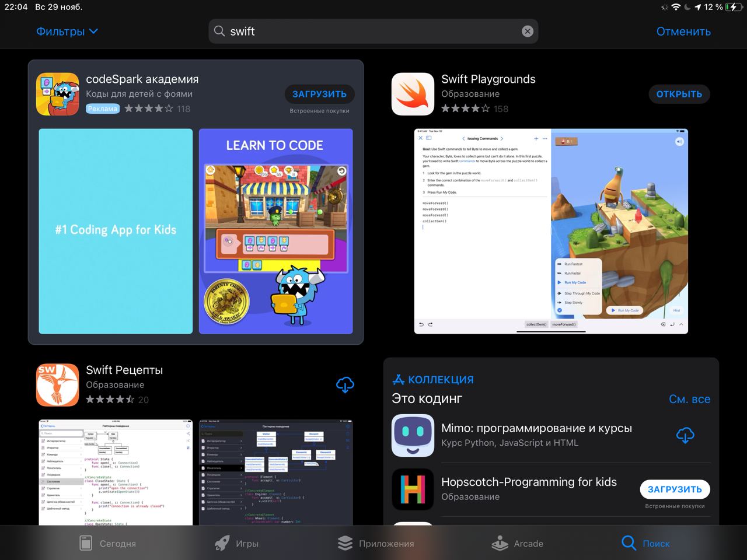The width and height of the screenshot is (747, 560).
Task: View the dark Swift Рецепты screenshot
Action: tap(275, 473)
